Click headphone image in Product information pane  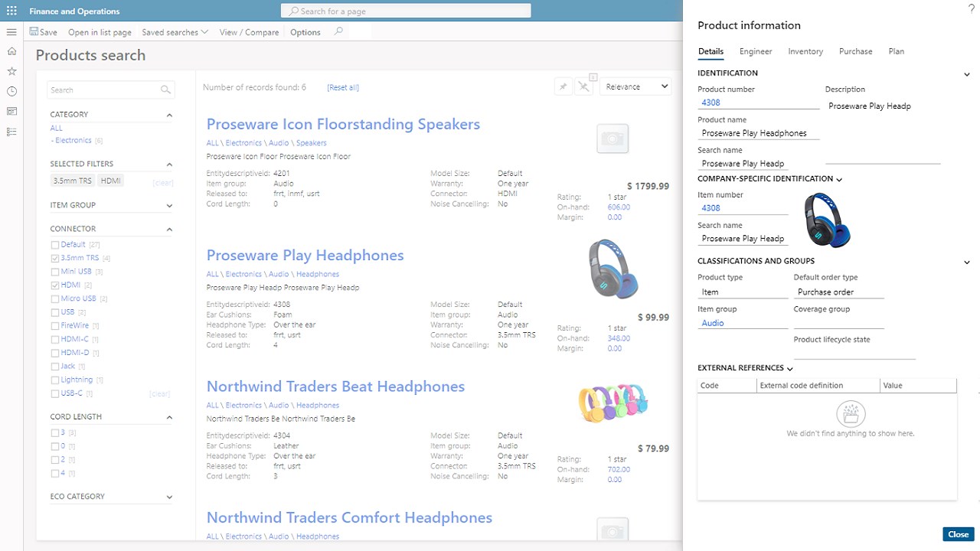click(827, 220)
